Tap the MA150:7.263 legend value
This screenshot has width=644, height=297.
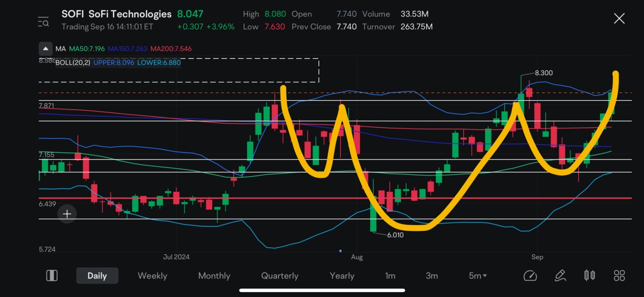tap(128, 49)
